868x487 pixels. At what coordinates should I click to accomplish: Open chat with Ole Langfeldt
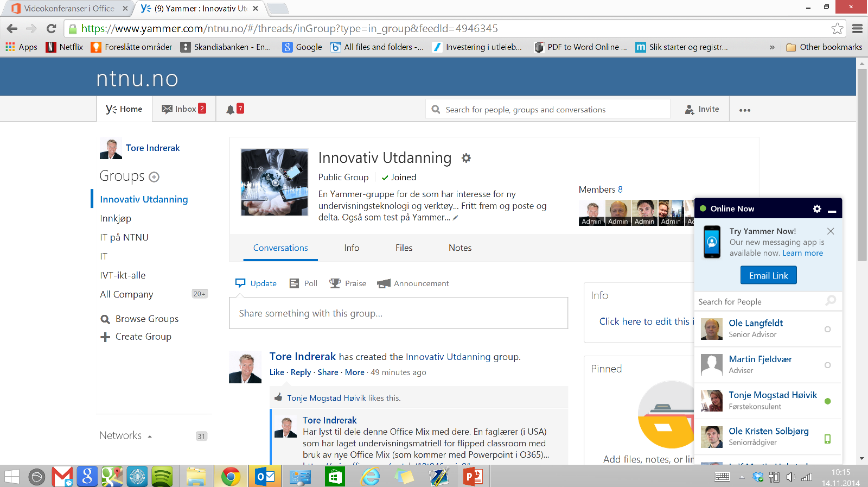coord(768,329)
